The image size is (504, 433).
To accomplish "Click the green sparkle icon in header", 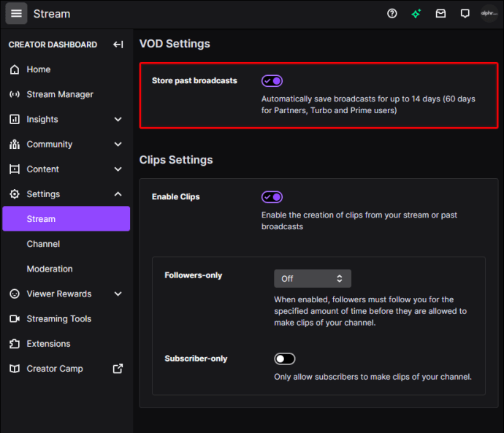I will point(416,14).
